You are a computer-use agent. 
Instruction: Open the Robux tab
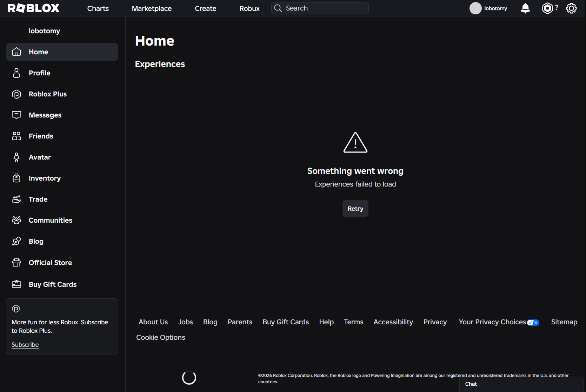249,8
